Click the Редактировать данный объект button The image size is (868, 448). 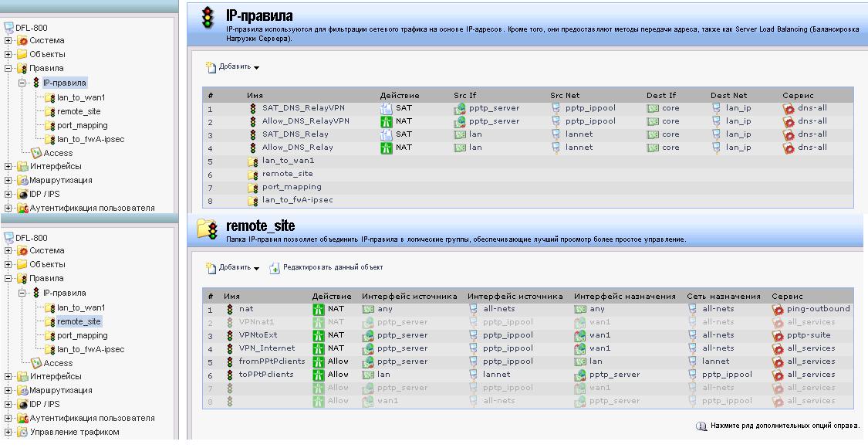(x=326, y=268)
